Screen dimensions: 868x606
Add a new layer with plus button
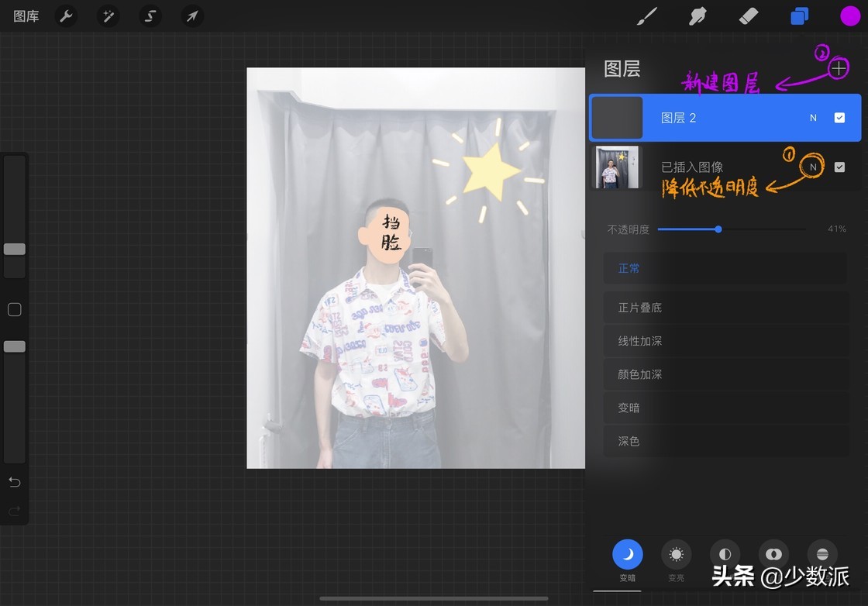838,68
